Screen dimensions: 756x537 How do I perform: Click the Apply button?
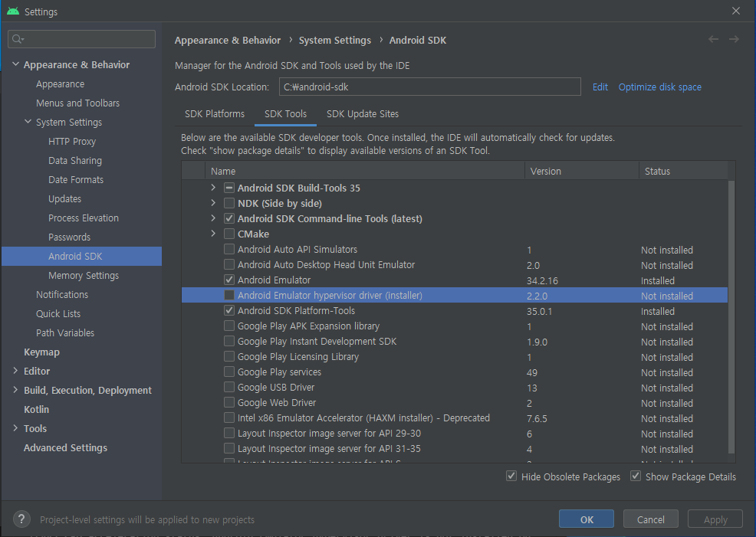coord(715,519)
